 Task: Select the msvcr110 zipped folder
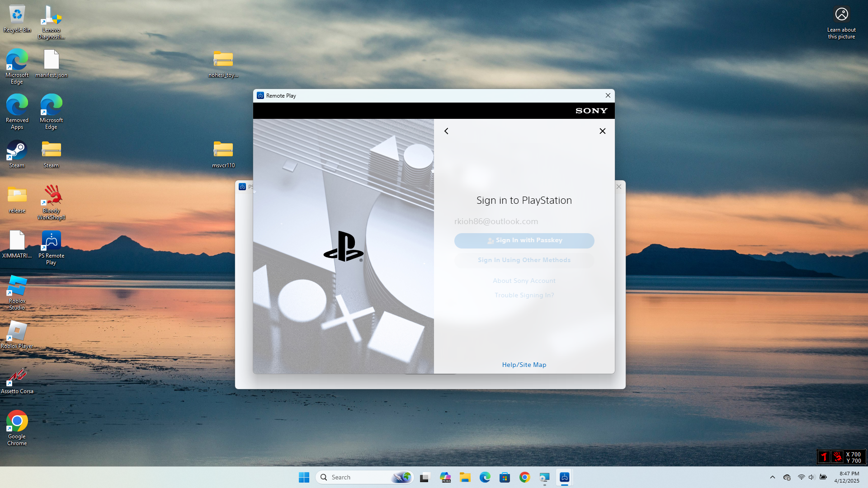pos(223,155)
